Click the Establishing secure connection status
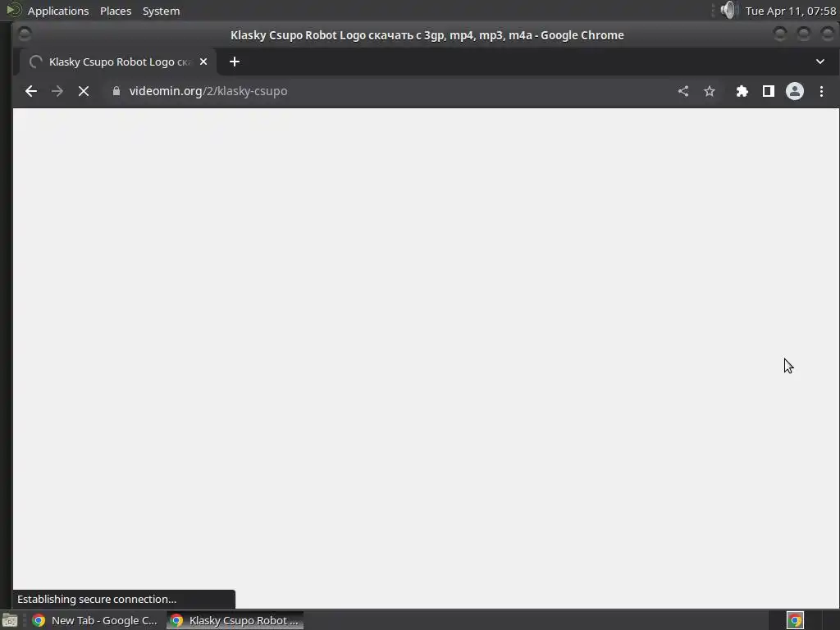Viewport: 840px width, 630px height. 124,599
